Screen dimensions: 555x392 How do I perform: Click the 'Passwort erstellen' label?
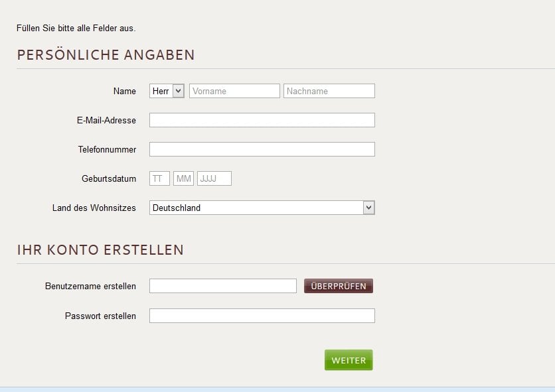click(x=100, y=316)
